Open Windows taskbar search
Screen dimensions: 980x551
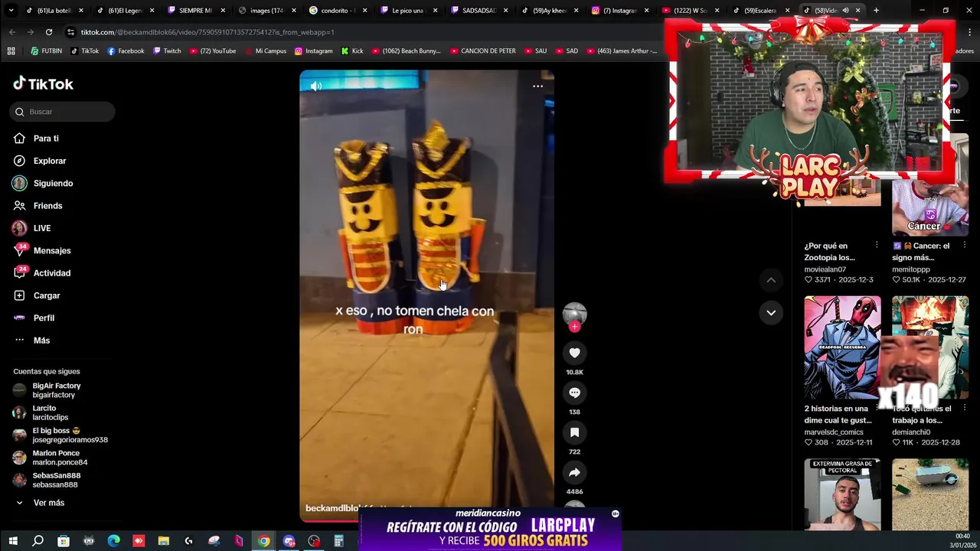coord(38,541)
